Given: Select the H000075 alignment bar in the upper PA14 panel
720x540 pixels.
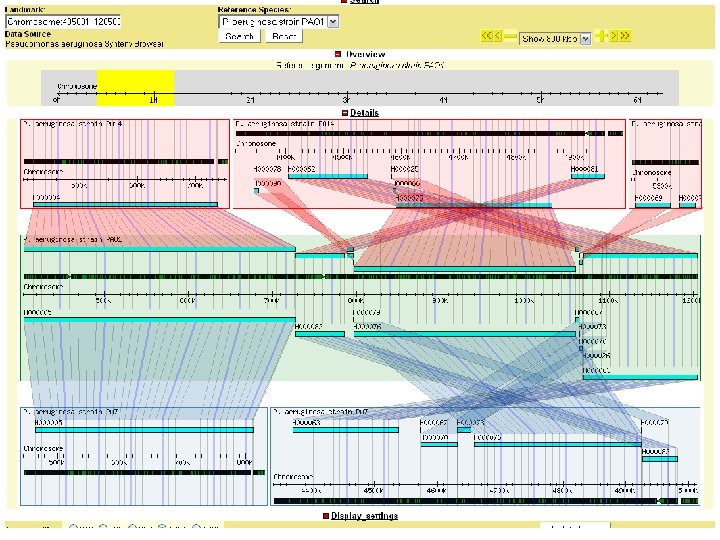Looking at the screenshot, I should 474,205.
